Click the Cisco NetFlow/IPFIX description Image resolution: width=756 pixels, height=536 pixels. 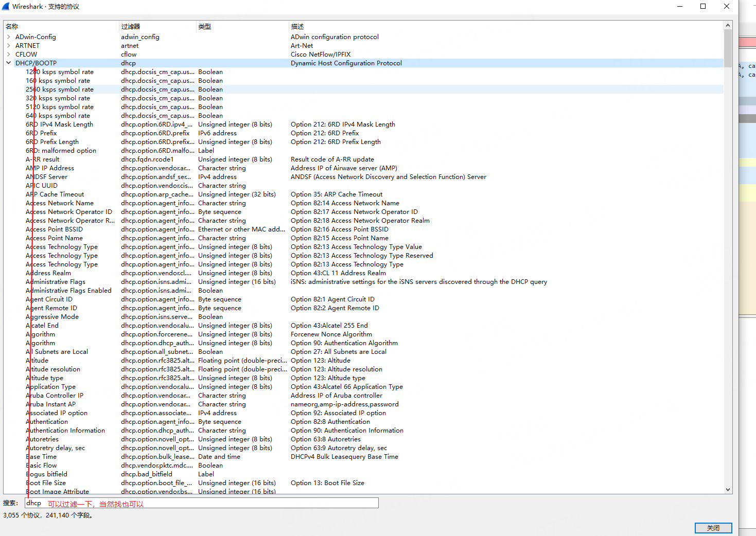[x=321, y=55]
